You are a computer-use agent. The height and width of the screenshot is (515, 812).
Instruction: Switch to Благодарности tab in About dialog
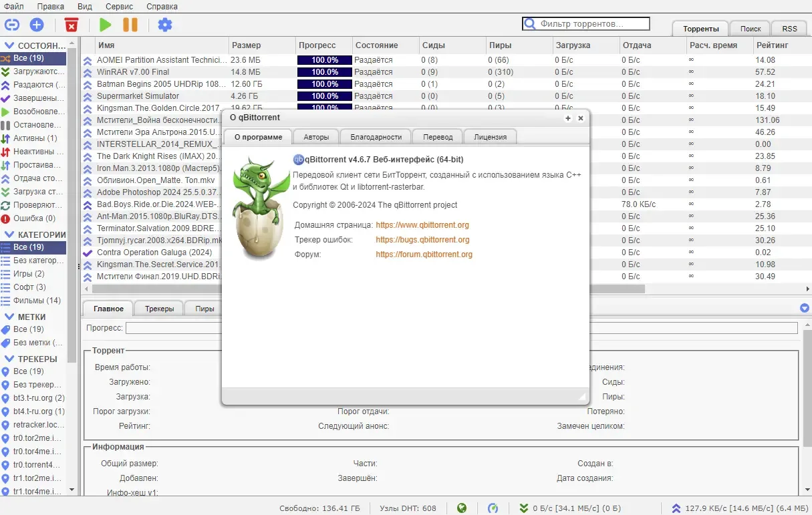point(376,137)
